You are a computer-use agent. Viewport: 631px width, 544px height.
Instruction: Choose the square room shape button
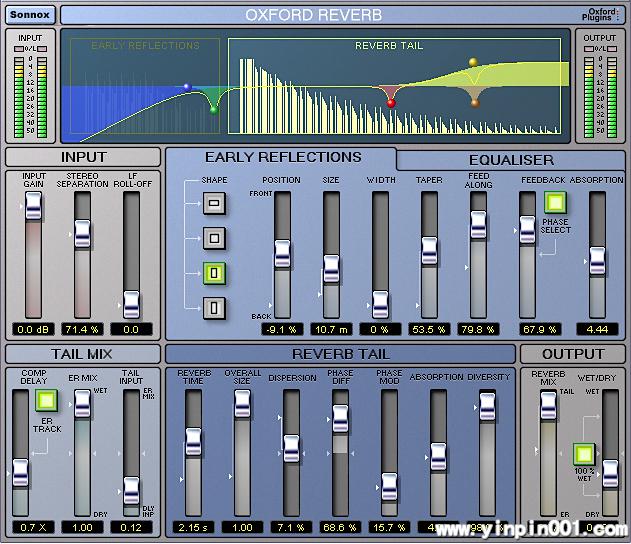[x=215, y=238]
